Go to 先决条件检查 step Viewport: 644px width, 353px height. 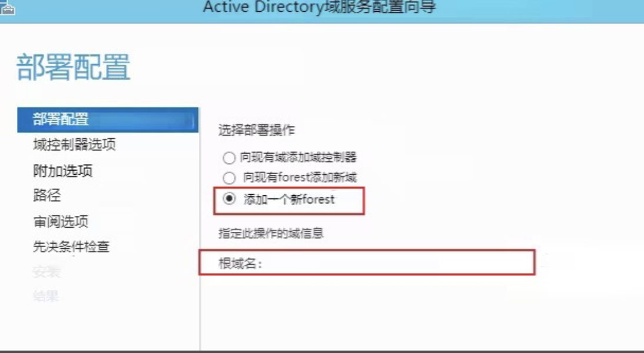click(x=71, y=247)
